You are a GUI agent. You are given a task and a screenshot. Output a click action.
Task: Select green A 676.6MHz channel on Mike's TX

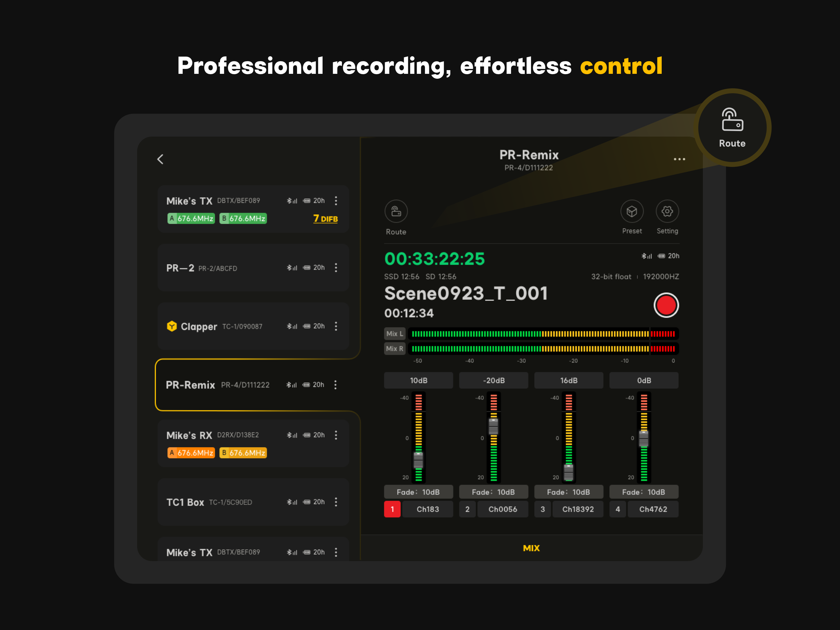(191, 218)
